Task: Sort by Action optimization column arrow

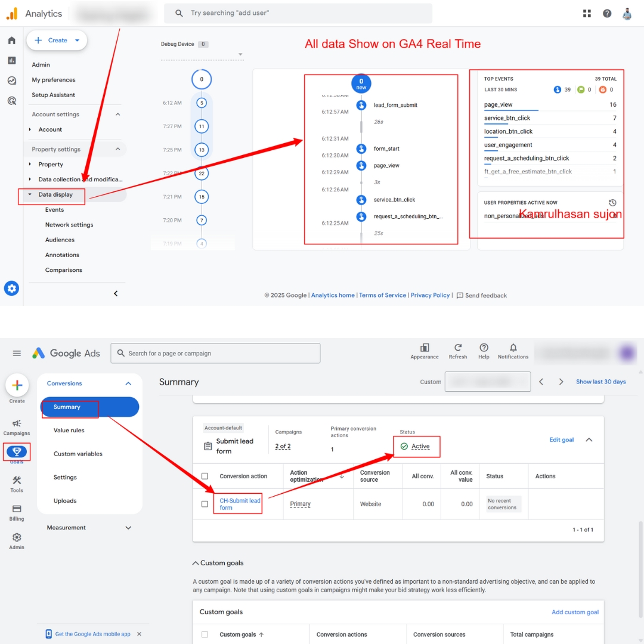Action: [x=342, y=476]
